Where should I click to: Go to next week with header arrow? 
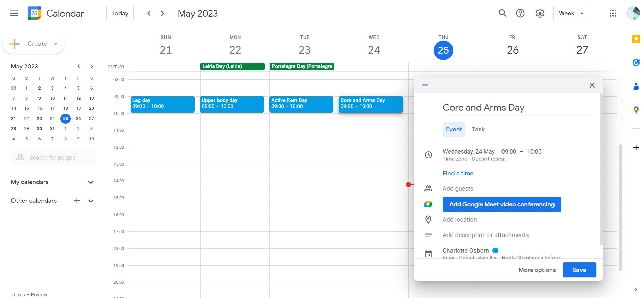pos(163,13)
